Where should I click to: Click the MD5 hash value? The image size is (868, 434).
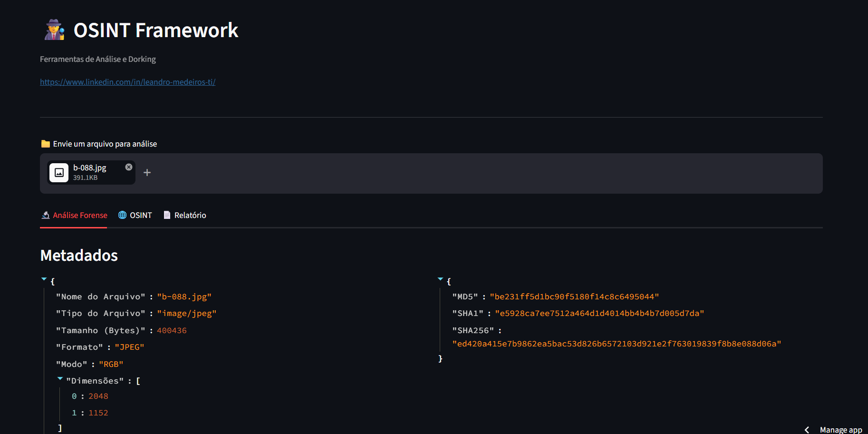tap(574, 296)
